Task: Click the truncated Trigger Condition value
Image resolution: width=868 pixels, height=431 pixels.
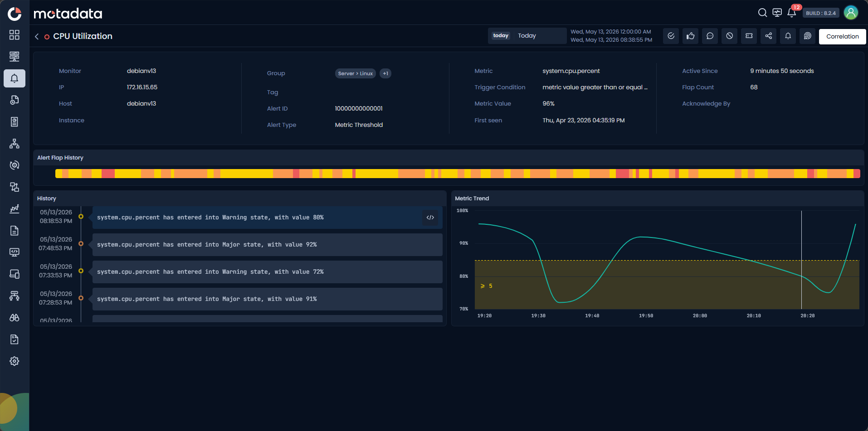Action: pos(595,87)
